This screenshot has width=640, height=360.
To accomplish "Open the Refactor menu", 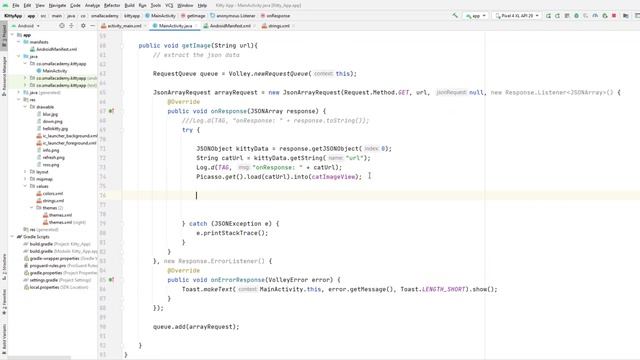I will click(112, 5).
